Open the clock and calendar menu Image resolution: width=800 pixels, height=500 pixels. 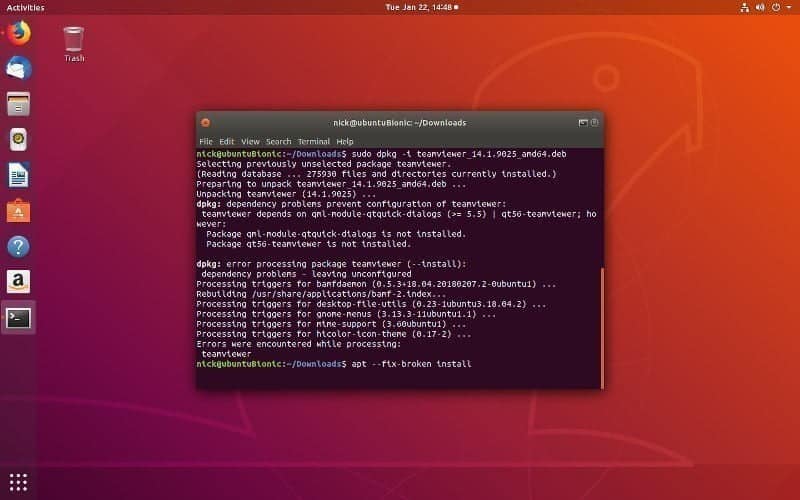tap(421, 7)
